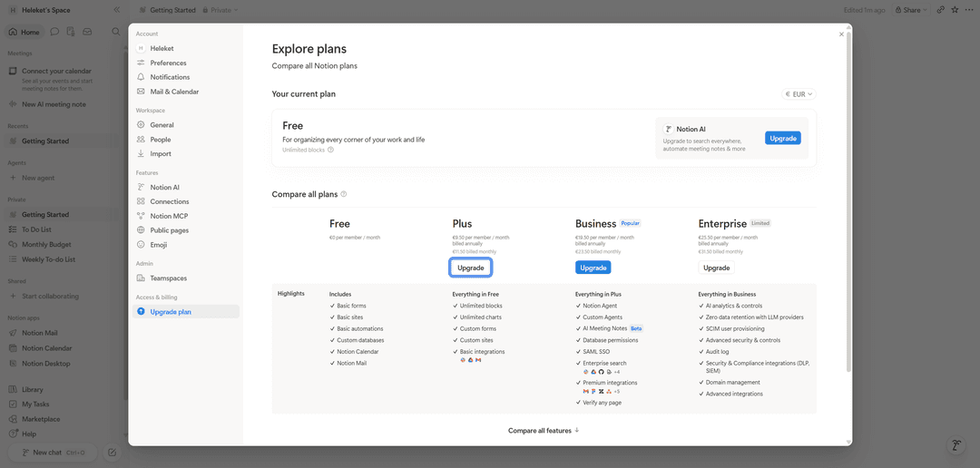Click Upgrade under the Plus plan
Screen dimensions: 980x468
[x=471, y=268]
